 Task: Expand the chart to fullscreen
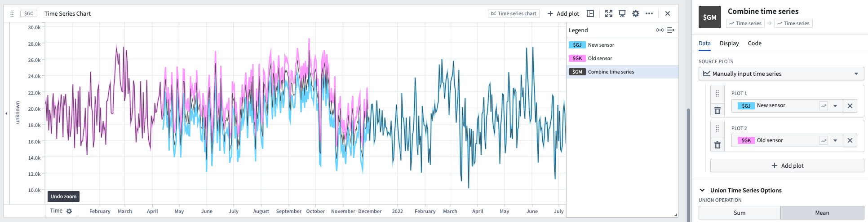click(609, 13)
